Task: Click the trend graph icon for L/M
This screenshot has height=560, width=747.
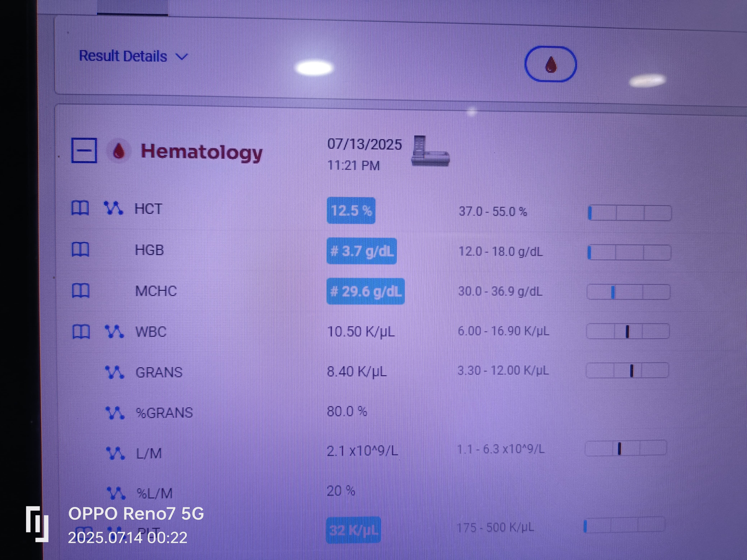Action: [x=115, y=453]
